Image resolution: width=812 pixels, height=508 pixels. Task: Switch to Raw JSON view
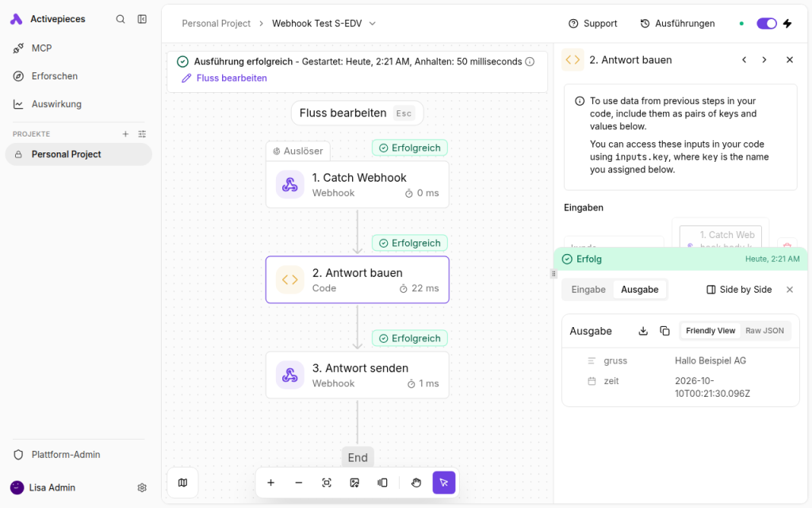764,331
